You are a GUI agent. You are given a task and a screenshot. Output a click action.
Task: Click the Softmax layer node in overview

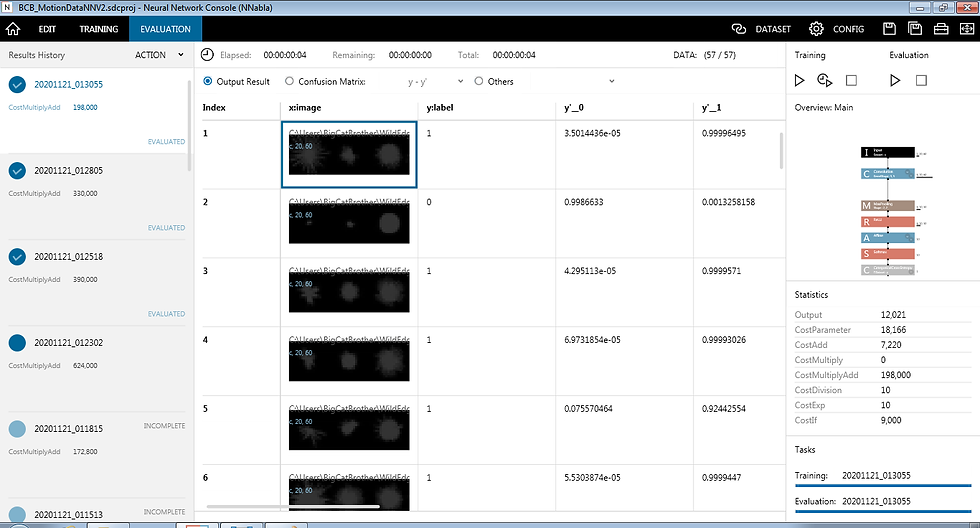888,254
